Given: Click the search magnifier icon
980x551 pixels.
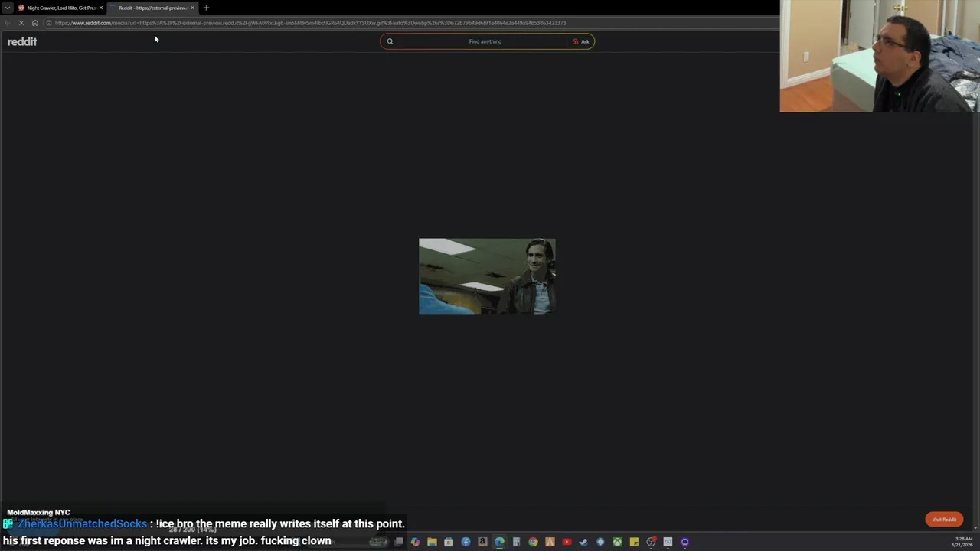Looking at the screenshot, I should pyautogui.click(x=390, y=41).
